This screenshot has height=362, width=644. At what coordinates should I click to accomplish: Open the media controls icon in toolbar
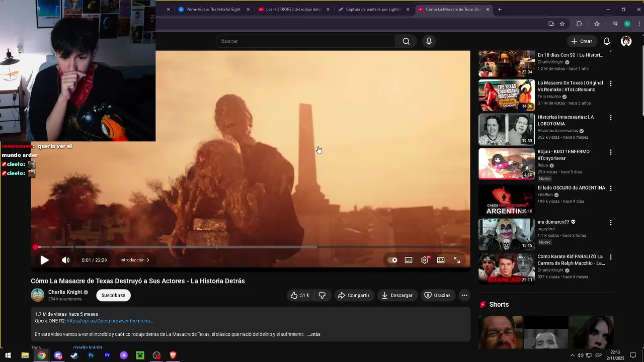[x=615, y=24]
